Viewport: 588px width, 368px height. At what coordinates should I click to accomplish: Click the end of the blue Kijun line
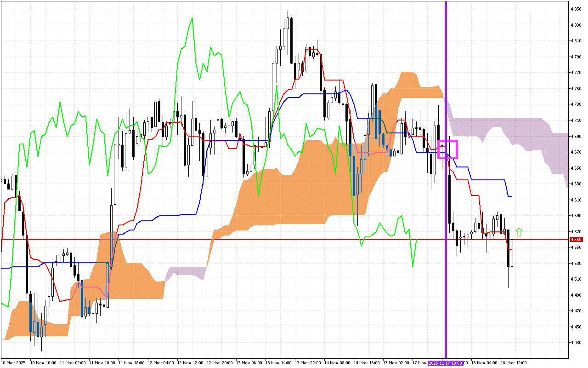511,196
